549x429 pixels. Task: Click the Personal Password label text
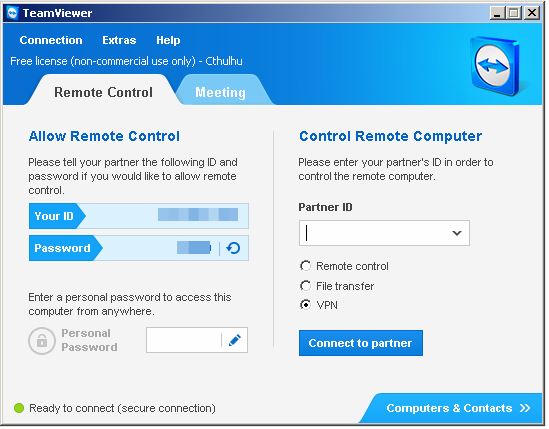click(89, 340)
